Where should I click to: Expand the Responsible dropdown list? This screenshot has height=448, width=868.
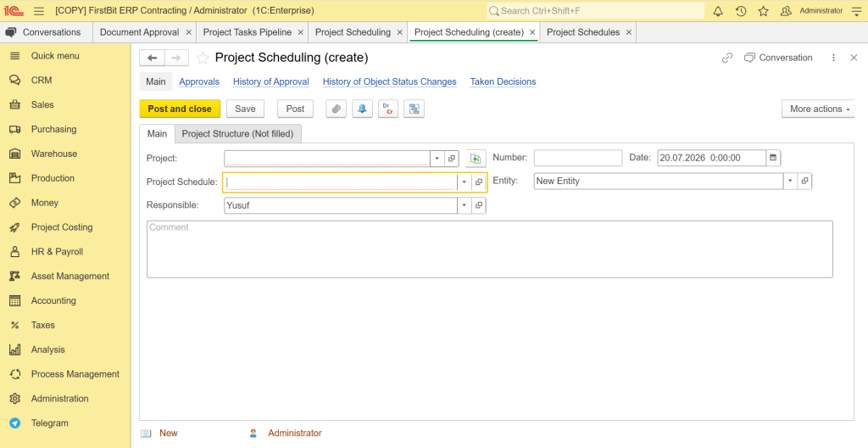(465, 205)
